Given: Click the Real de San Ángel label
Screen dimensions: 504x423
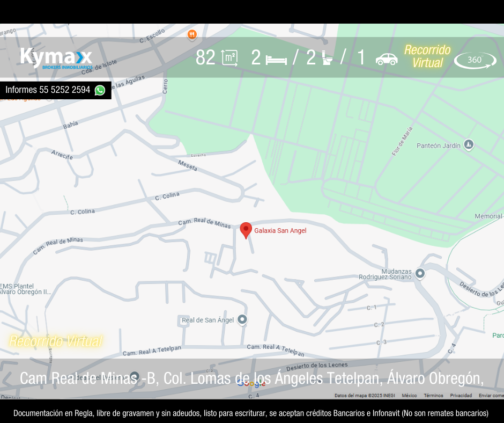Looking at the screenshot, I should (x=207, y=320).
